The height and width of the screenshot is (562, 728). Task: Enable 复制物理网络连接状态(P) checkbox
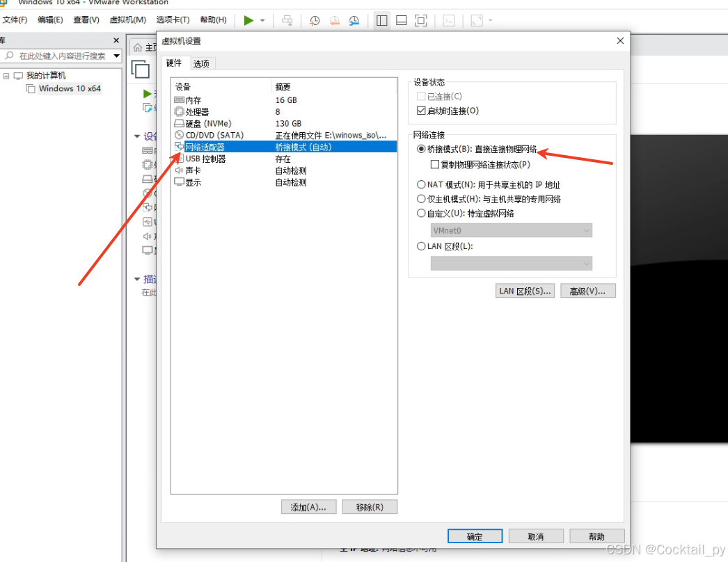pyautogui.click(x=435, y=164)
